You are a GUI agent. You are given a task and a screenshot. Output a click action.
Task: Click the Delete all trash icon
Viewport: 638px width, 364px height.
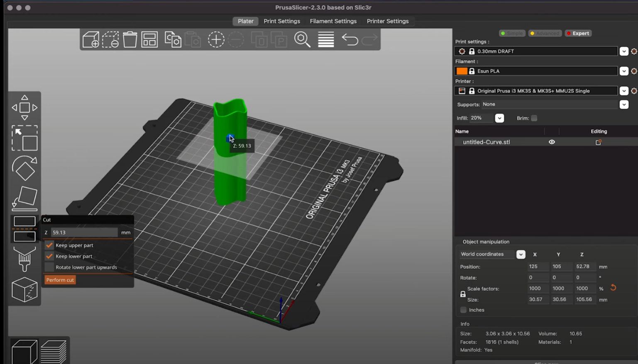pyautogui.click(x=130, y=40)
